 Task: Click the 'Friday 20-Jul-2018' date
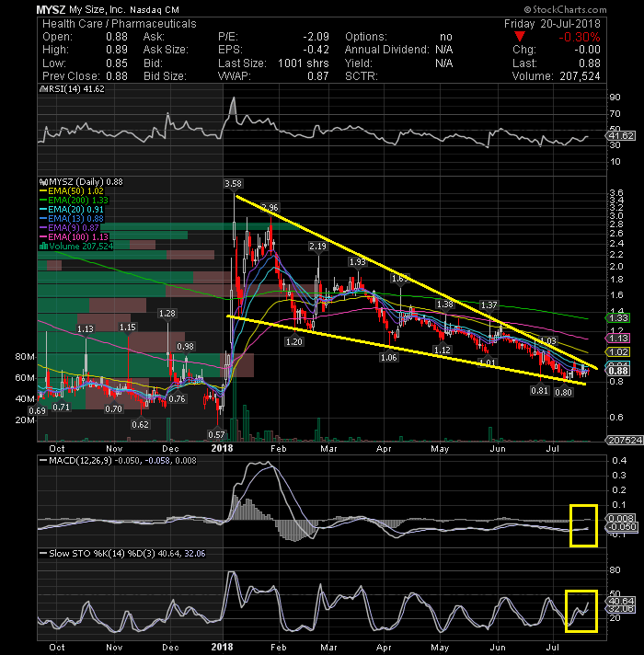[552, 24]
